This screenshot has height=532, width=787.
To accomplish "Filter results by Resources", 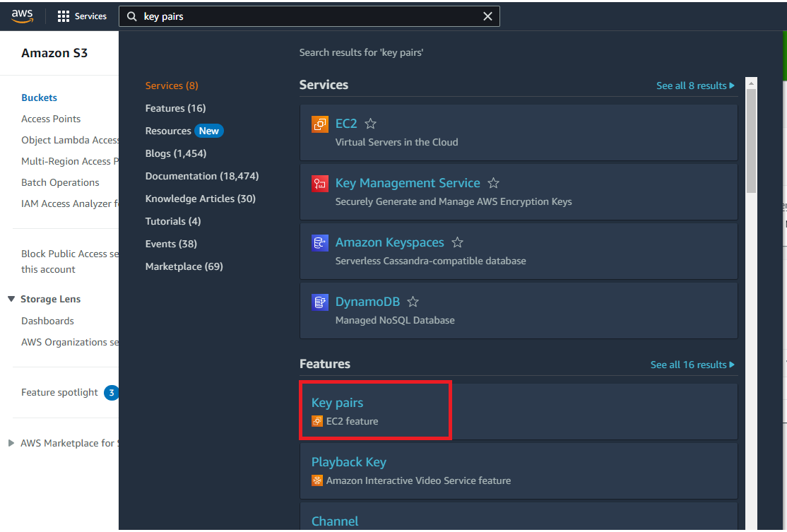I will (168, 131).
